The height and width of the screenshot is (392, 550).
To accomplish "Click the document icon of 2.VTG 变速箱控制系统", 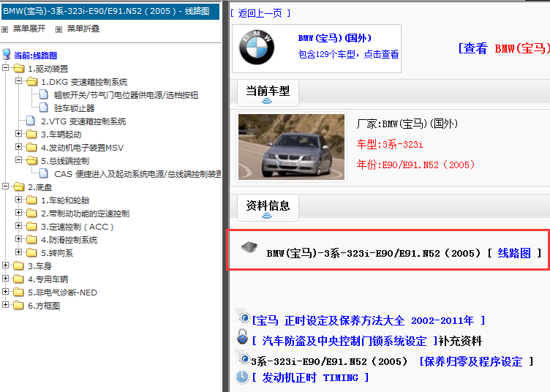I will [31, 121].
